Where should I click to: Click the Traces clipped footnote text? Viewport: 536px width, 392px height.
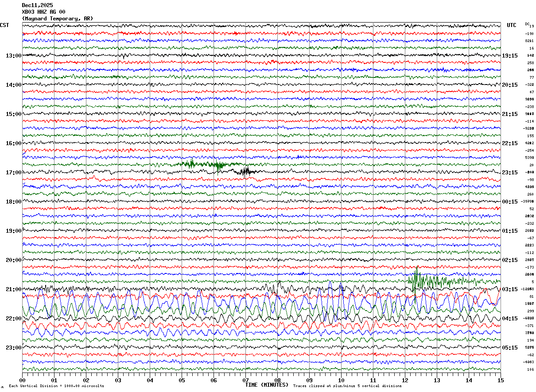click(347, 386)
